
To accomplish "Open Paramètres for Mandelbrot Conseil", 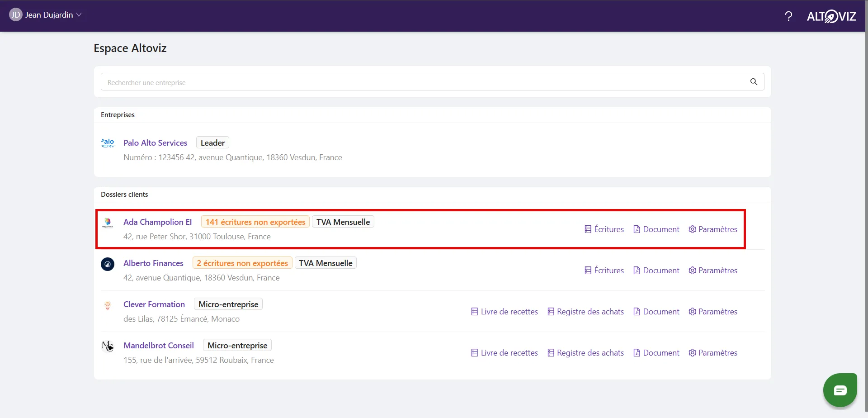I will click(713, 353).
